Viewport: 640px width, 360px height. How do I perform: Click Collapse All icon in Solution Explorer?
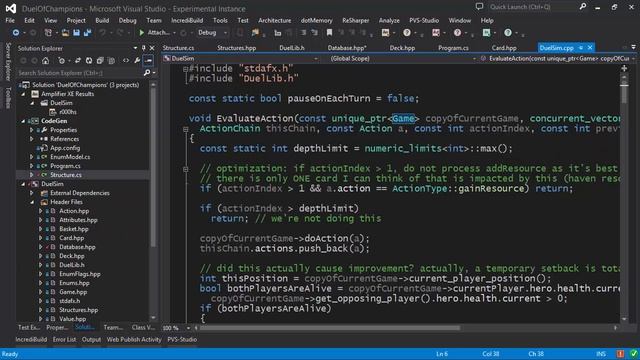pyautogui.click(x=100, y=60)
